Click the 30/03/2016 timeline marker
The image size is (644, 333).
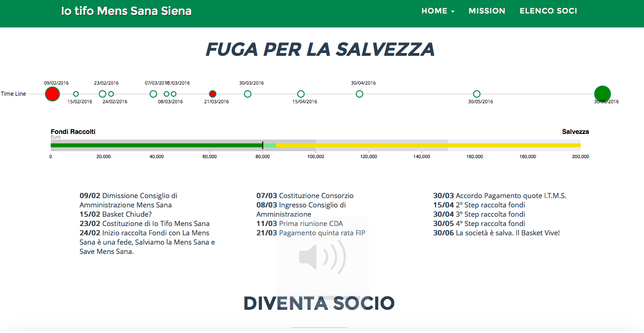[x=248, y=94]
